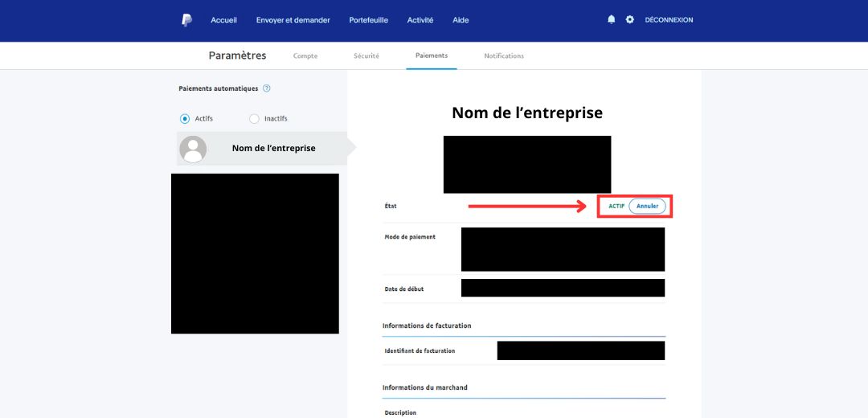
Task: Open the Portefeuille menu item
Action: 369,20
